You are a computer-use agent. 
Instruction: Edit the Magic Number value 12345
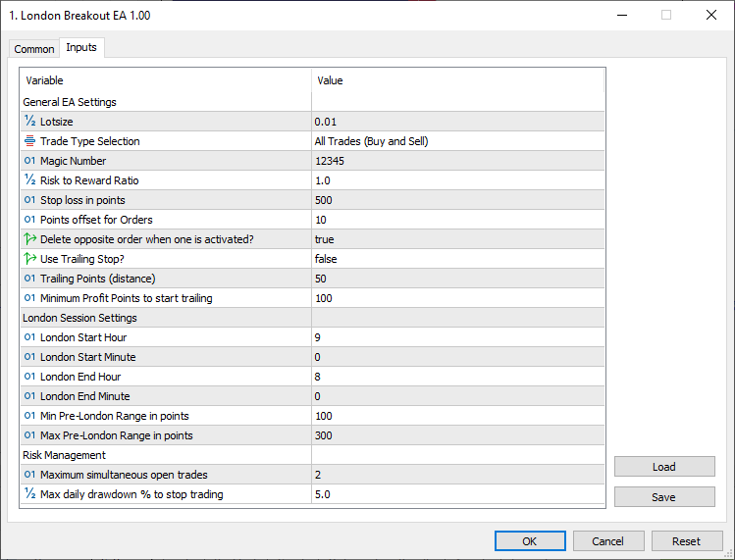[x=458, y=161]
